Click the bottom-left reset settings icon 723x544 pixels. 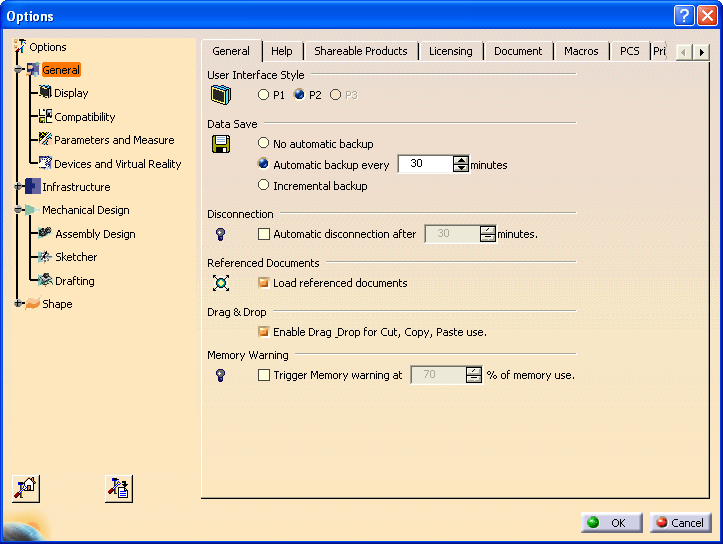pyautogui.click(x=25, y=488)
